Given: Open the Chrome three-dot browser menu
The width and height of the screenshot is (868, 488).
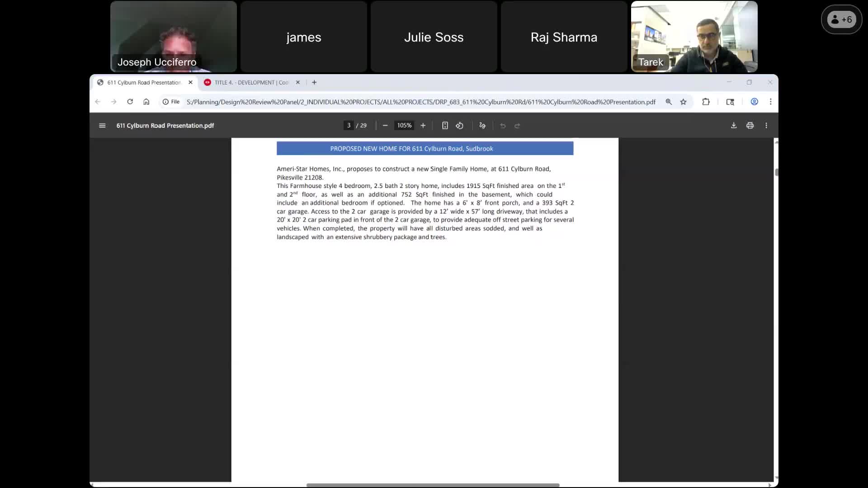Looking at the screenshot, I should point(771,102).
